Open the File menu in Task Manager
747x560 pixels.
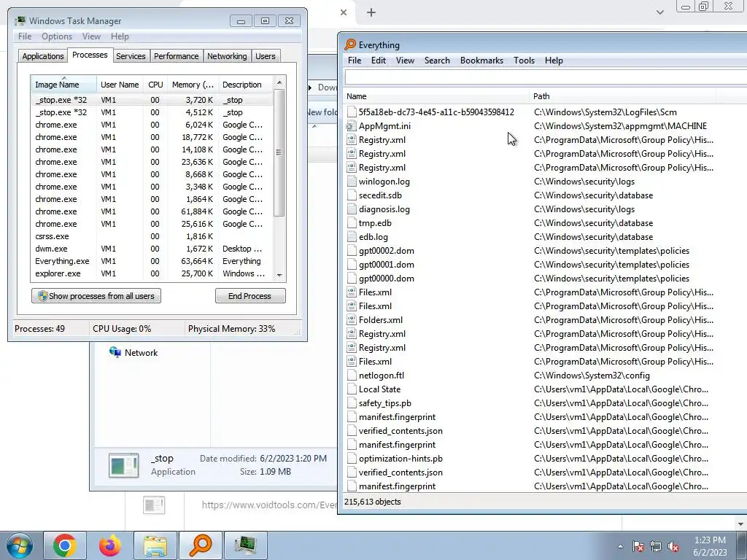(25, 36)
